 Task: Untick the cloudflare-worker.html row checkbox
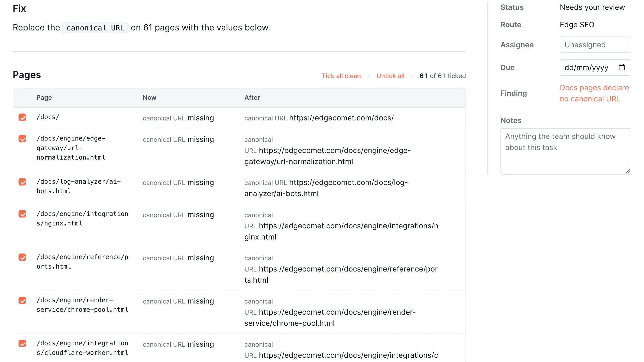(23, 343)
